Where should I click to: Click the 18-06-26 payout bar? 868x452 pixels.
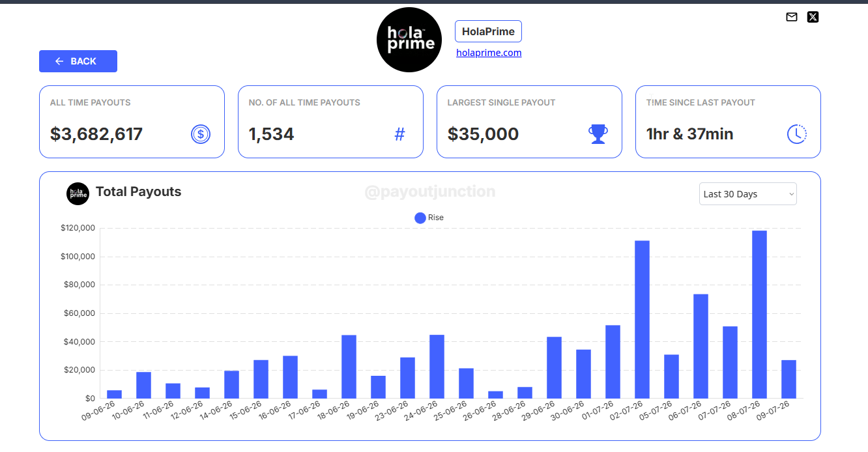(349, 367)
